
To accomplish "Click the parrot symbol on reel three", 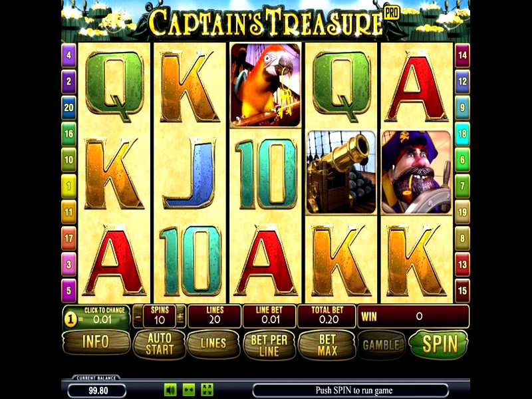I will pyautogui.click(x=265, y=86).
